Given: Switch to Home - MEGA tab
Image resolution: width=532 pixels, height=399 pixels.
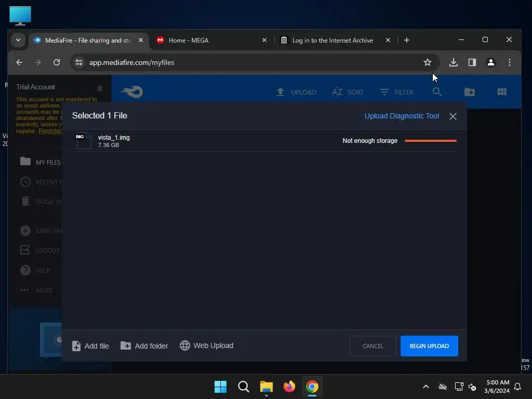Looking at the screenshot, I should click(210, 41).
